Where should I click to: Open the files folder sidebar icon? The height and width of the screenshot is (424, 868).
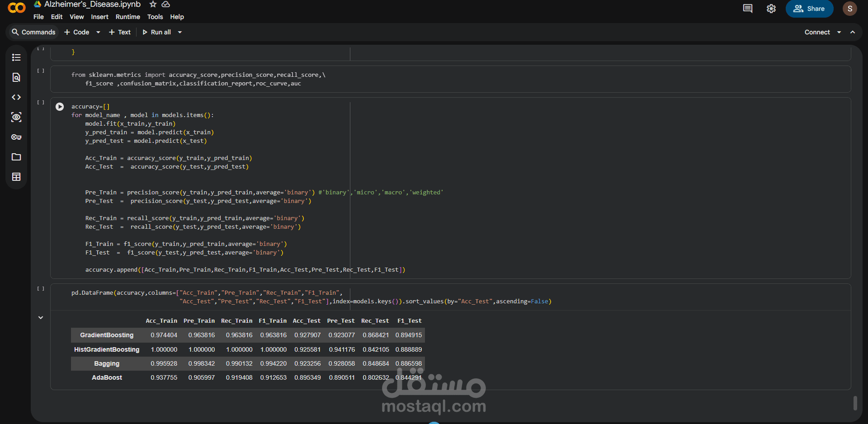(16, 157)
